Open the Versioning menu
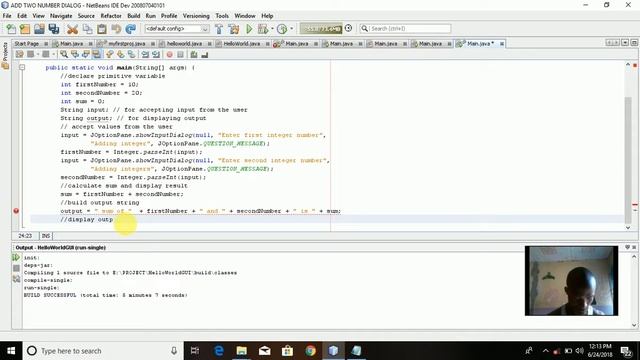The height and width of the screenshot is (360, 640). click(x=196, y=16)
